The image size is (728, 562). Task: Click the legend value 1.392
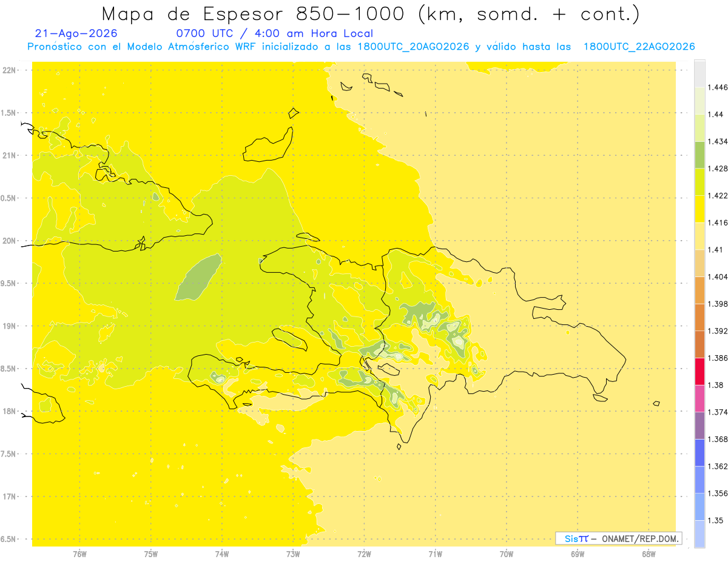[x=719, y=331]
